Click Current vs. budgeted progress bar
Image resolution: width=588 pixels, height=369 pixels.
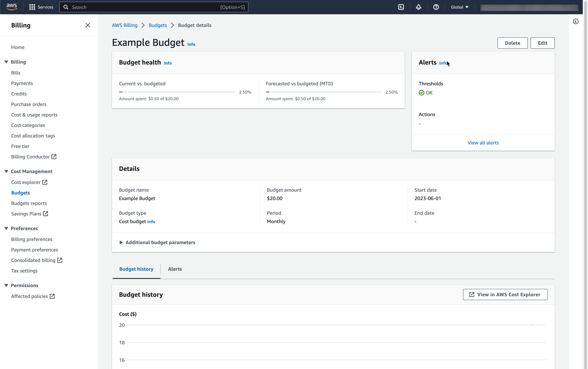point(177,92)
